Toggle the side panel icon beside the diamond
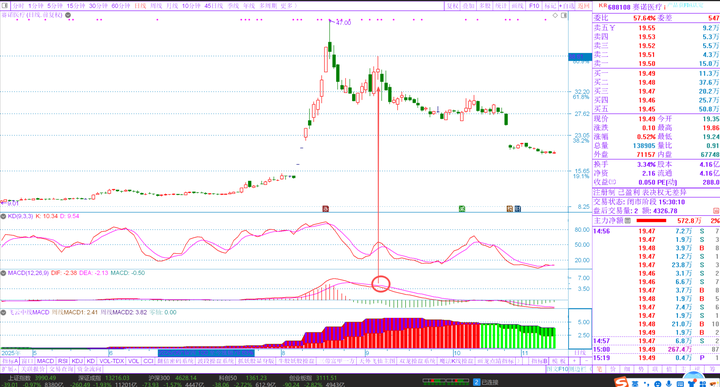The width and height of the screenshot is (720, 387). pyautogui.click(x=564, y=15)
